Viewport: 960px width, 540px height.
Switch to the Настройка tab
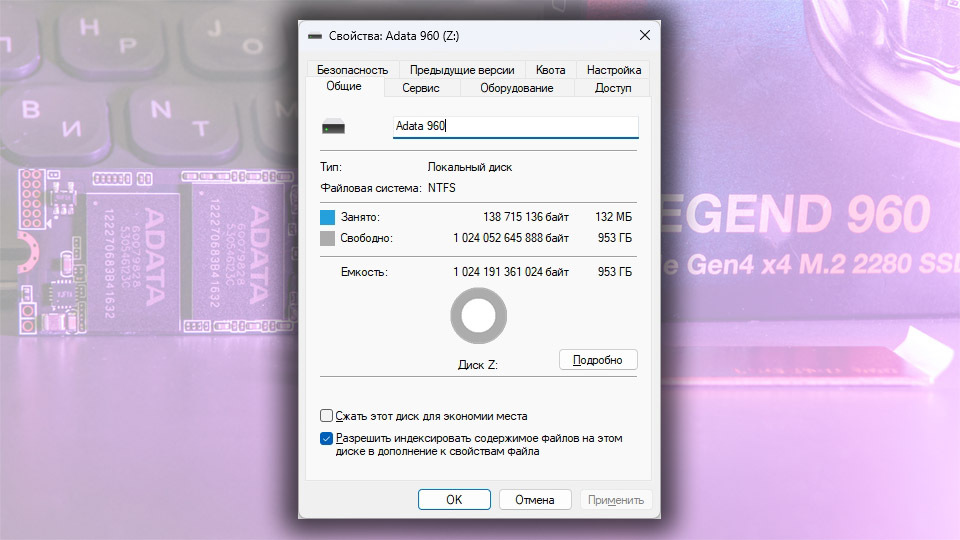pyautogui.click(x=613, y=70)
